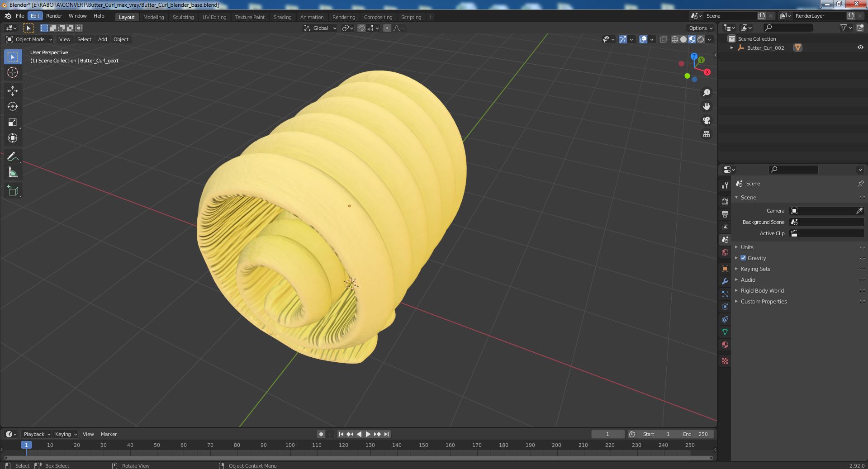868x469 pixels.
Task: Open the Texture properties tab
Action: click(725, 361)
